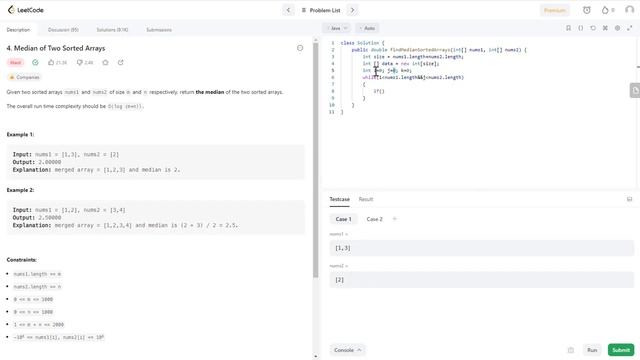This screenshot has height=360, width=640.
Task: Switch to the Result tab
Action: pyautogui.click(x=366, y=199)
